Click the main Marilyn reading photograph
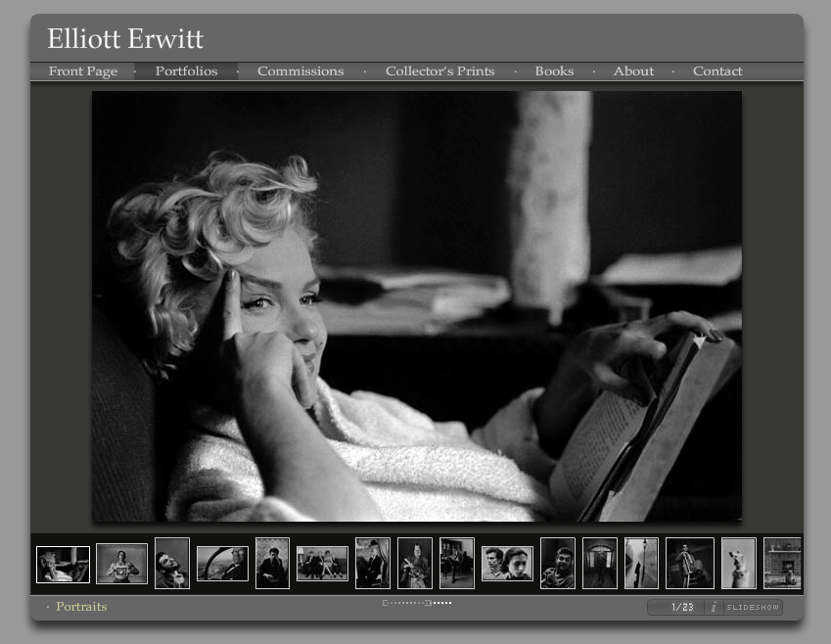Image resolution: width=831 pixels, height=644 pixels. tap(416, 306)
